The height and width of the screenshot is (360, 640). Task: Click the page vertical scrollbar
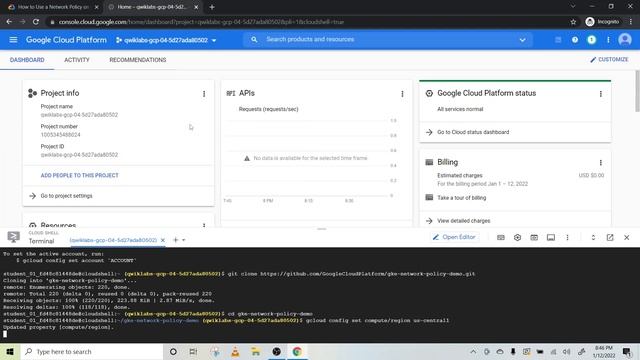[637, 91]
